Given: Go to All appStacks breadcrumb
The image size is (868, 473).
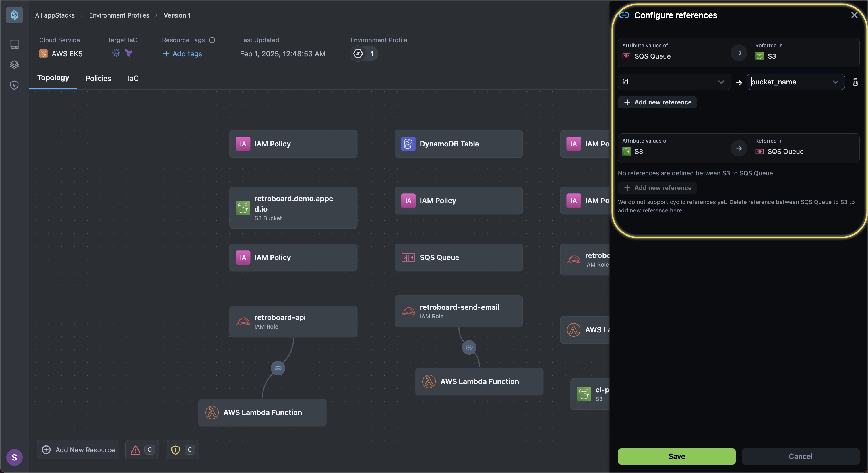Looking at the screenshot, I should [55, 15].
